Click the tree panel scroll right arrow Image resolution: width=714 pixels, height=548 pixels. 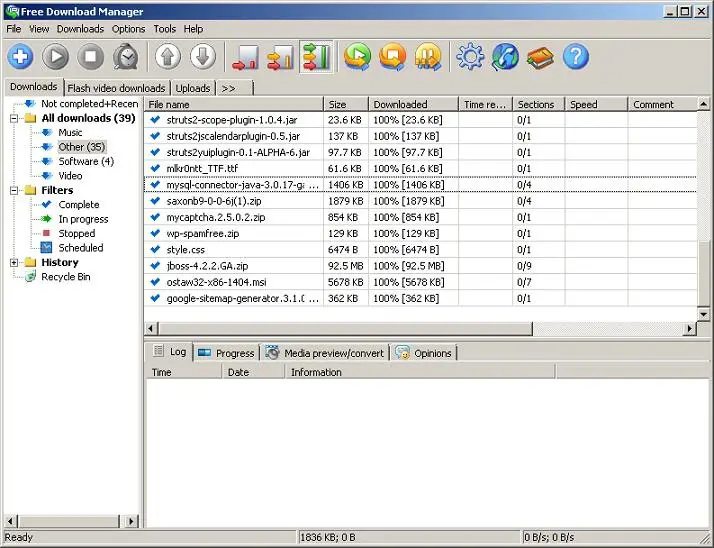(131, 521)
